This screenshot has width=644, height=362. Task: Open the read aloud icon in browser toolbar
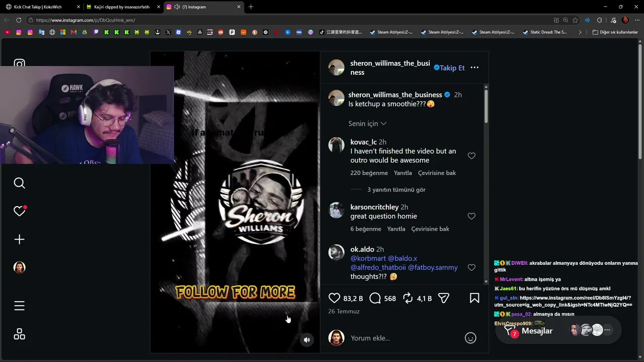(x=587, y=20)
